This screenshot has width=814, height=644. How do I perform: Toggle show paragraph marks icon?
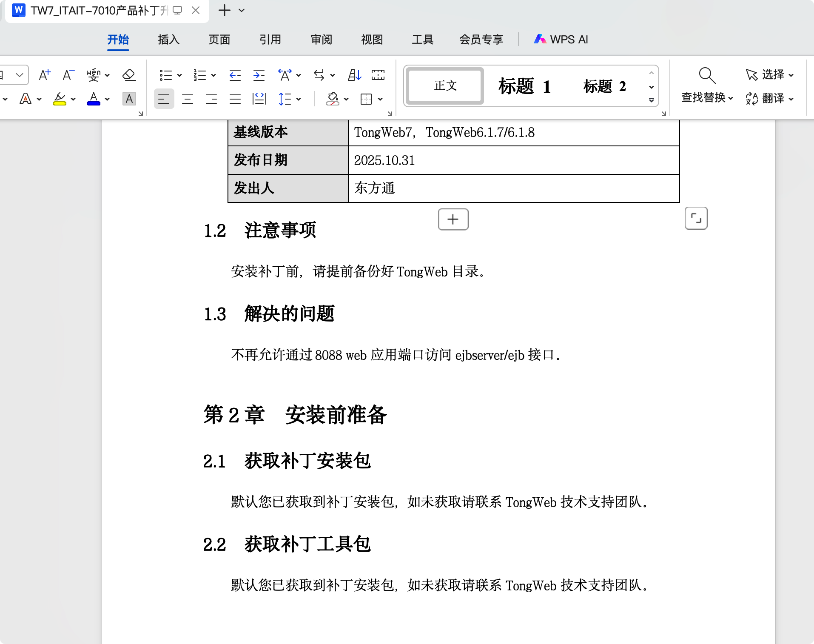pyautogui.click(x=378, y=75)
